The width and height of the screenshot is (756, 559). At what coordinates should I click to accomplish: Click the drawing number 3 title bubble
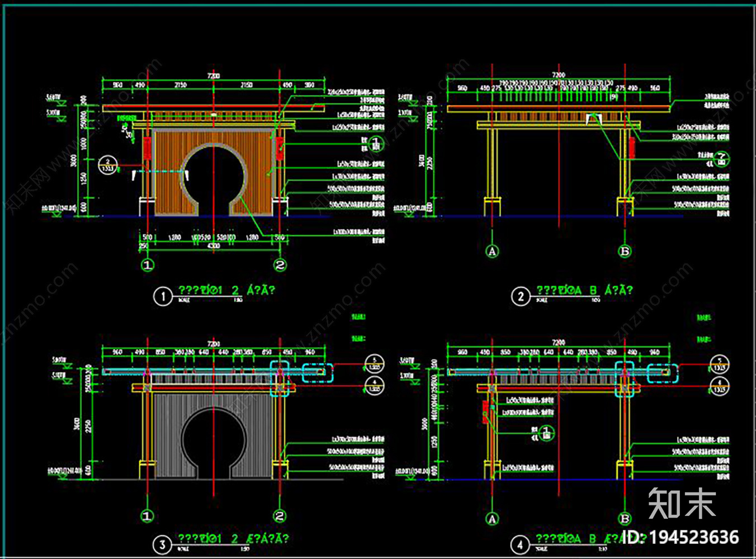pos(163,544)
